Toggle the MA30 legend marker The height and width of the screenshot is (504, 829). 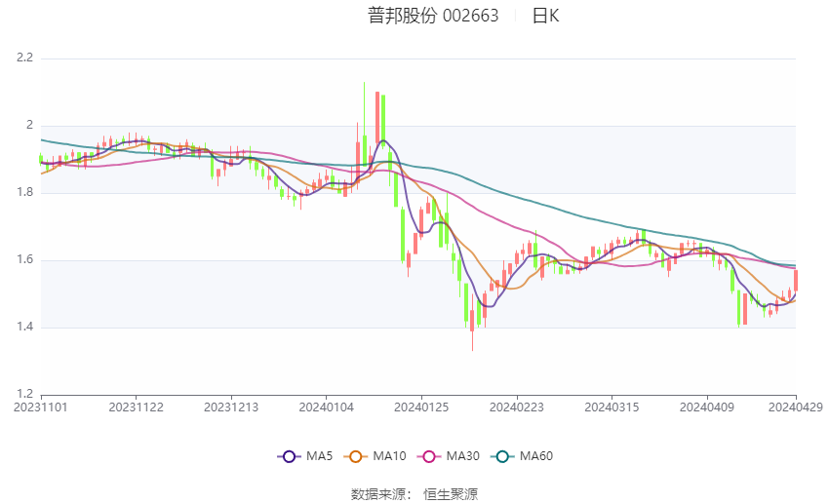429,456
